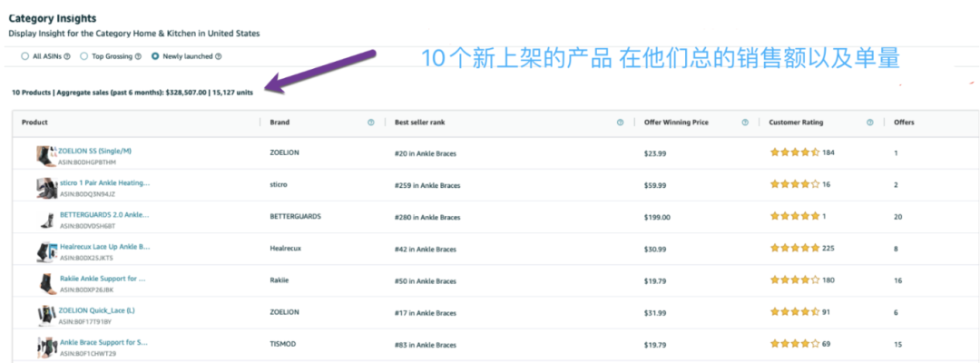Select the All ASINs radio button
Viewport: 980px width, 363px height.
click(25, 56)
